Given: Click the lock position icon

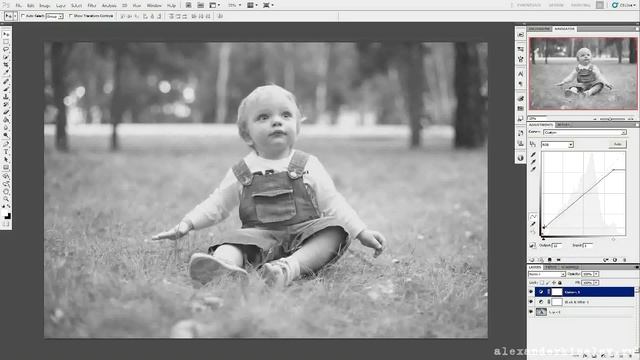Looking at the screenshot, I should 554,282.
